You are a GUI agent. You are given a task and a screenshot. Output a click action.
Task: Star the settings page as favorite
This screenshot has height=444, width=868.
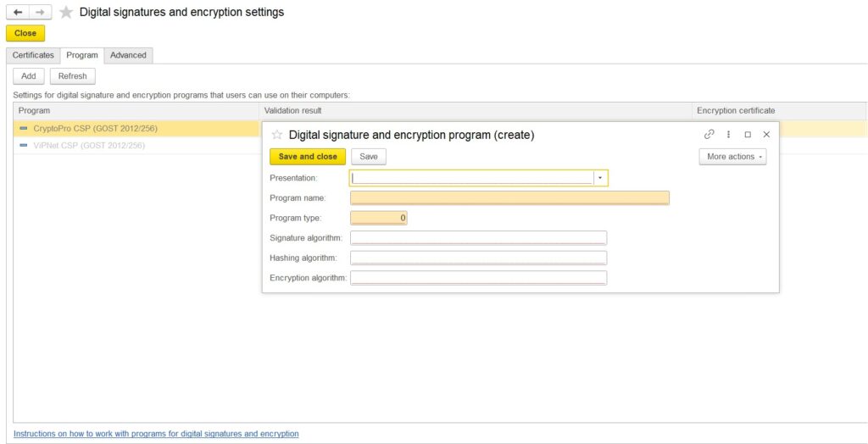66,13
